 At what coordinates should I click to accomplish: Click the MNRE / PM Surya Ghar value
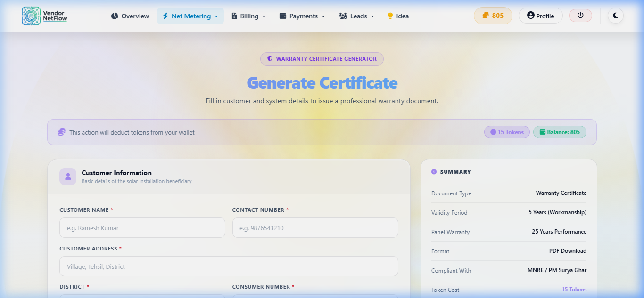coord(557,270)
